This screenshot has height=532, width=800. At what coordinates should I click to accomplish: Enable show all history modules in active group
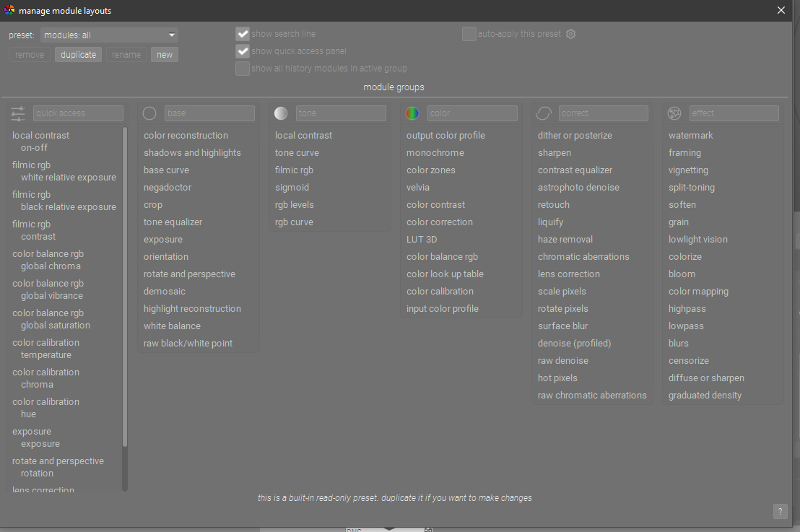pos(243,68)
